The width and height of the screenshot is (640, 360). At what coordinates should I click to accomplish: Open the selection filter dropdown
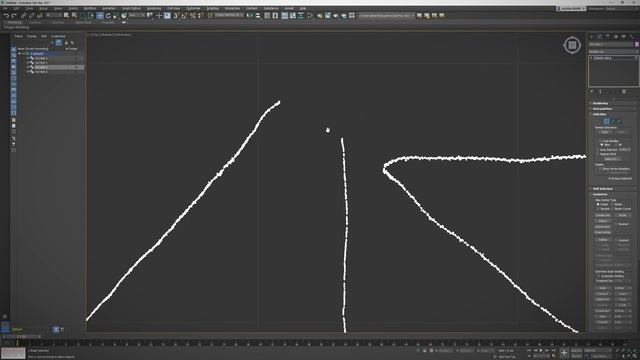pyautogui.click(x=55, y=16)
